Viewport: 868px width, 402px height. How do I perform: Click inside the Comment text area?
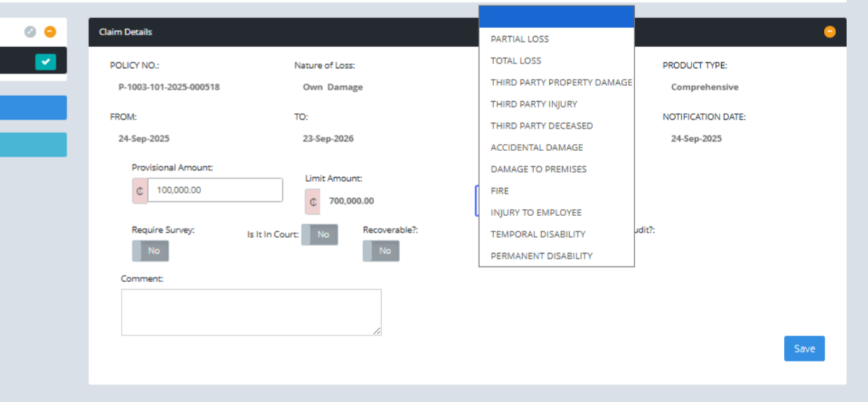click(x=251, y=312)
